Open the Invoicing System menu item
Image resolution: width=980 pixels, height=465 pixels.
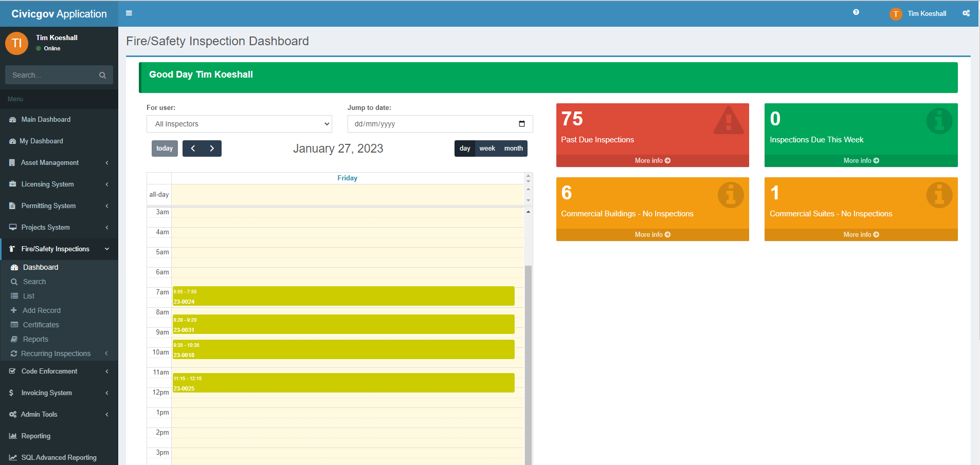click(x=45, y=393)
